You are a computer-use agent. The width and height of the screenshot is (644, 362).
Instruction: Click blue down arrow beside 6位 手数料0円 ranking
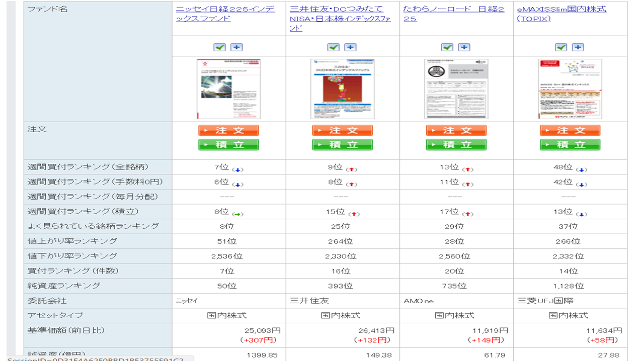click(238, 184)
